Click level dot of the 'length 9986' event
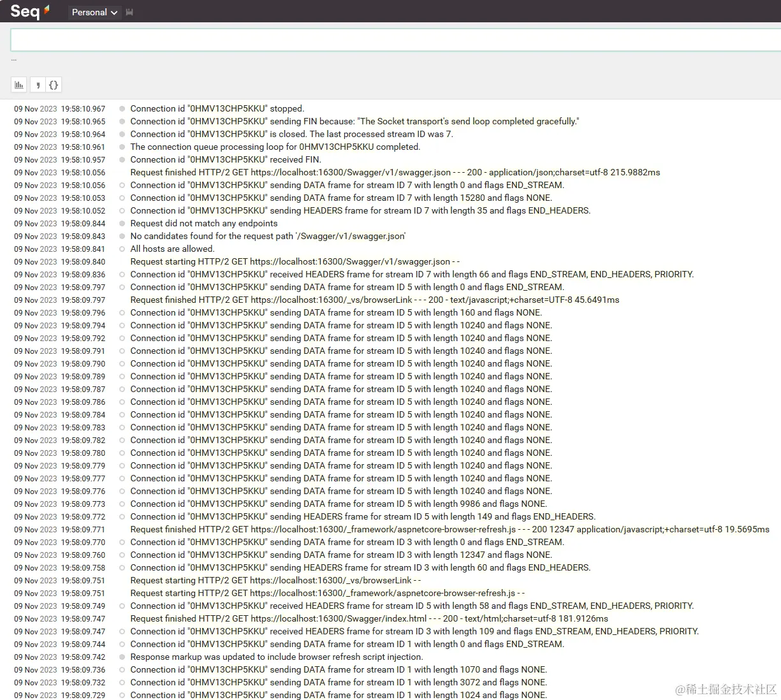The image size is (781, 700). click(122, 504)
